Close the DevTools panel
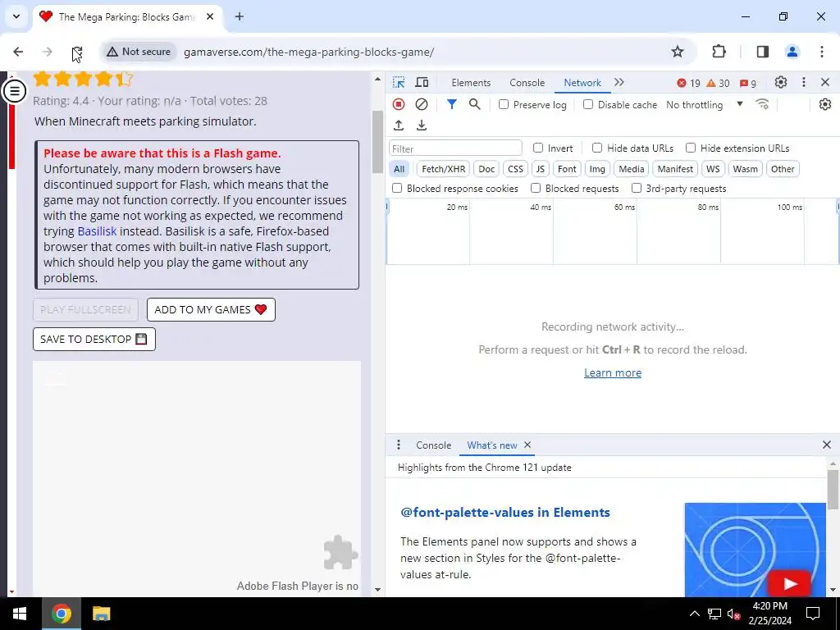 (825, 83)
